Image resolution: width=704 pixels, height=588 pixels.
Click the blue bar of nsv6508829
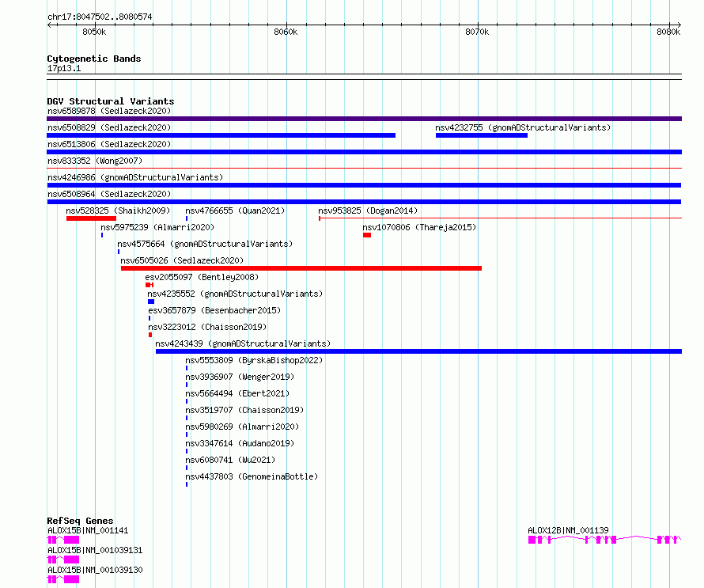(x=221, y=135)
